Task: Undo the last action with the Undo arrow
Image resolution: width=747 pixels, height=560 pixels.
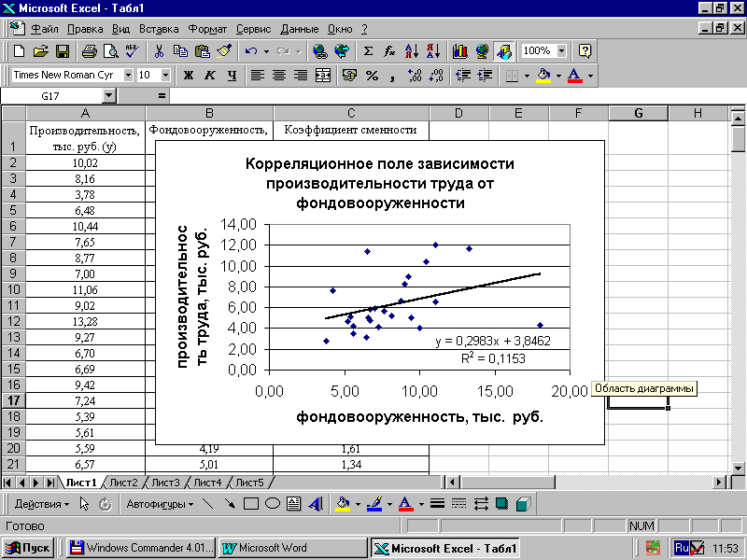Action: tap(250, 51)
